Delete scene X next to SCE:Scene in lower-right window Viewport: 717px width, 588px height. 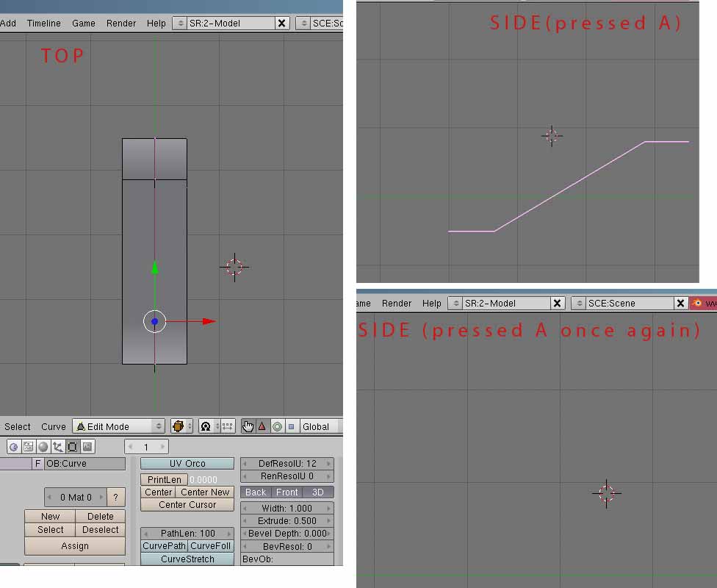680,303
